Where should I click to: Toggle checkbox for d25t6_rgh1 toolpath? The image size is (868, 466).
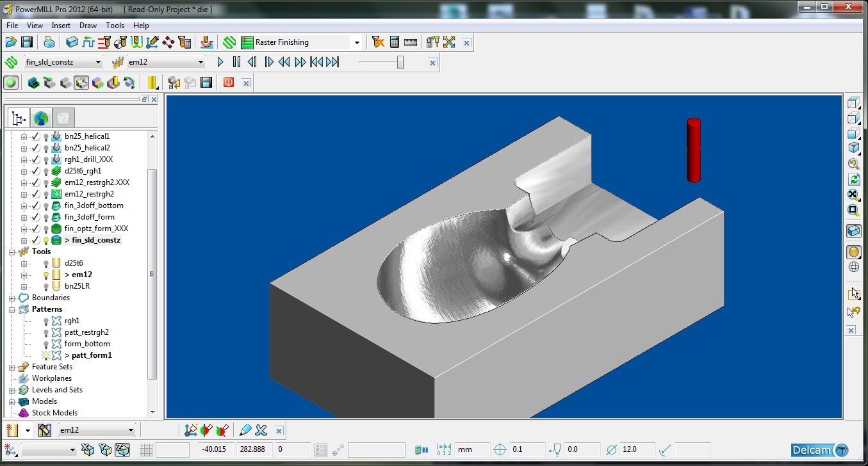36,171
